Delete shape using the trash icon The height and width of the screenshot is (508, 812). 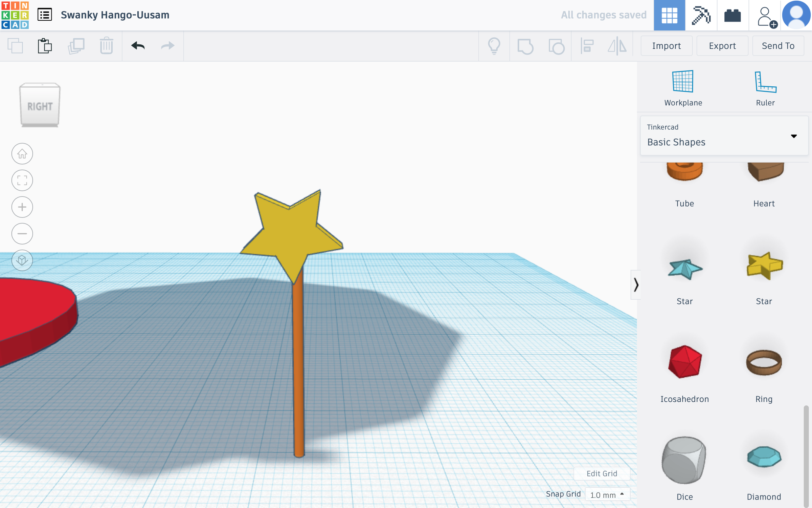106,46
